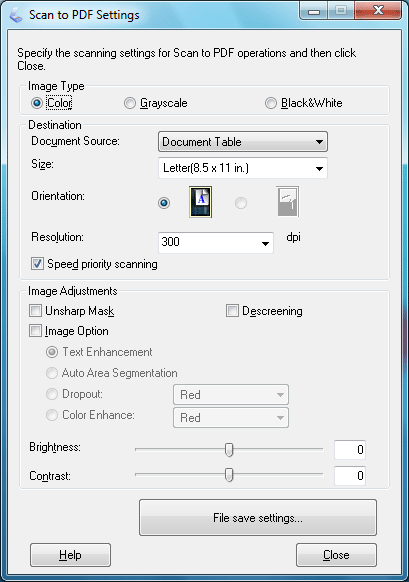Image resolution: width=409 pixels, height=582 pixels.
Task: Click the Help button
Action: click(x=70, y=555)
